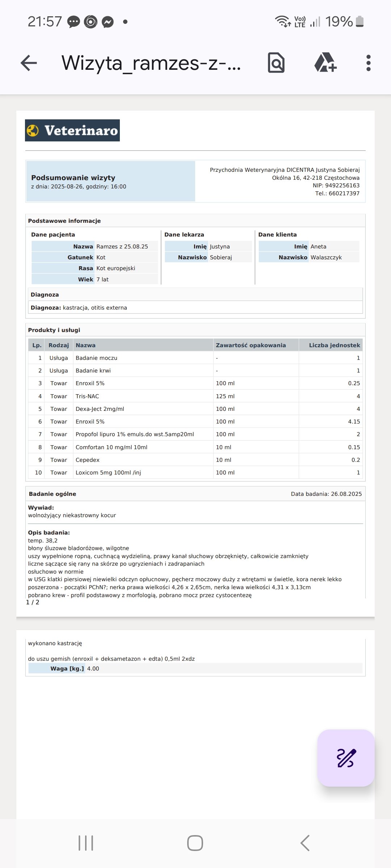Tap the Wi-Fi status icon
The width and height of the screenshot is (391, 868).
pos(282,21)
